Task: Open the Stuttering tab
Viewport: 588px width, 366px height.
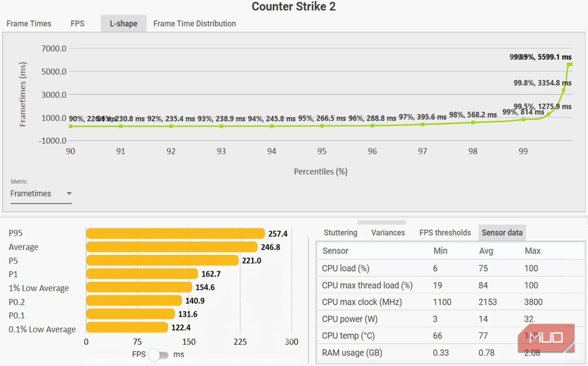Action: [340, 233]
